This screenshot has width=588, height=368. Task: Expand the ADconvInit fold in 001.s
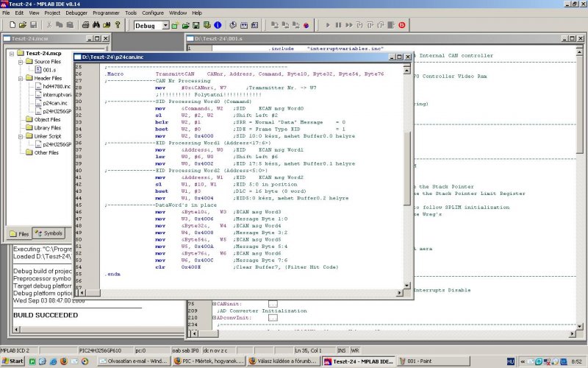[214, 318]
